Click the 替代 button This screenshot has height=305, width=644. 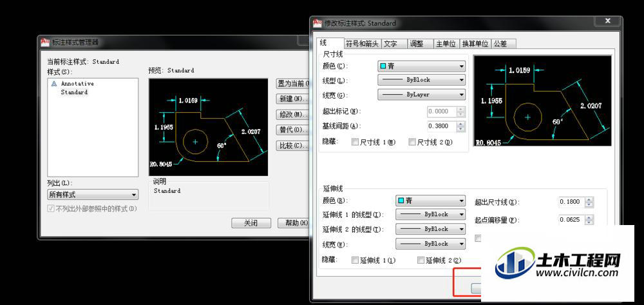(292, 130)
